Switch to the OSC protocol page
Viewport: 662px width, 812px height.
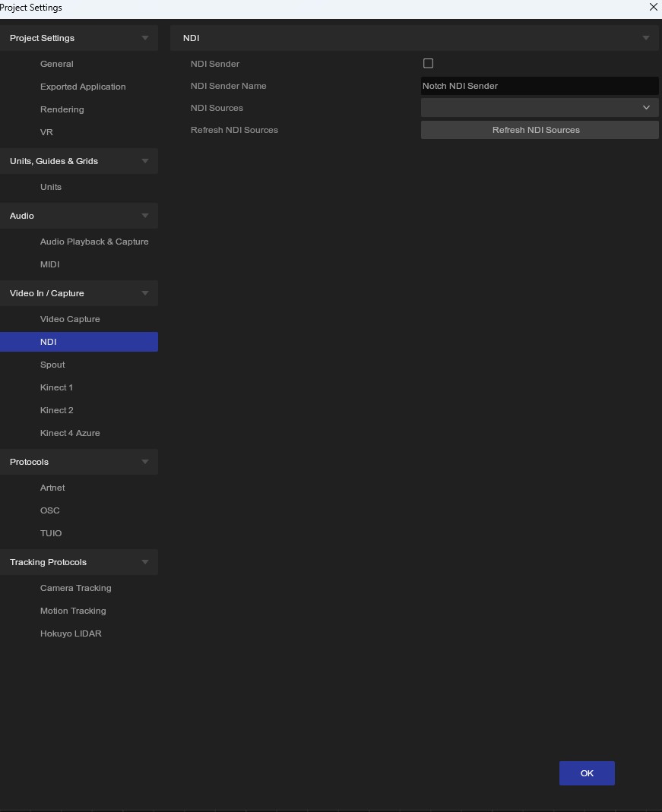[50, 510]
